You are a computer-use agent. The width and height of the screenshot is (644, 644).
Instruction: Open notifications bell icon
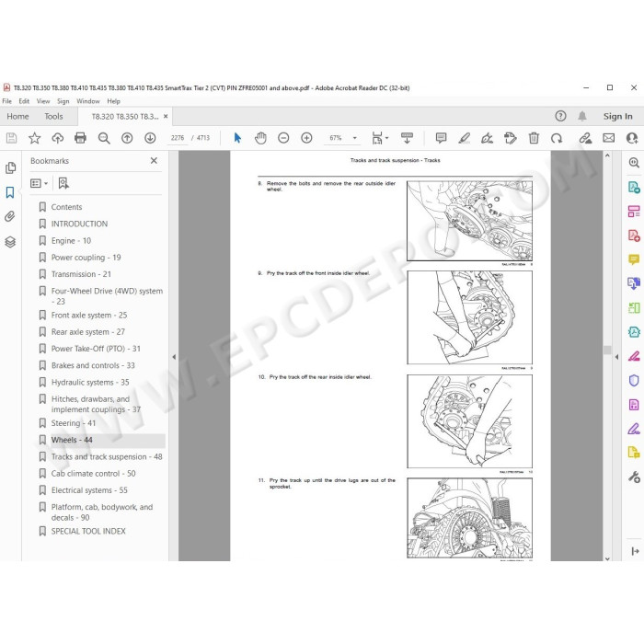(582, 116)
